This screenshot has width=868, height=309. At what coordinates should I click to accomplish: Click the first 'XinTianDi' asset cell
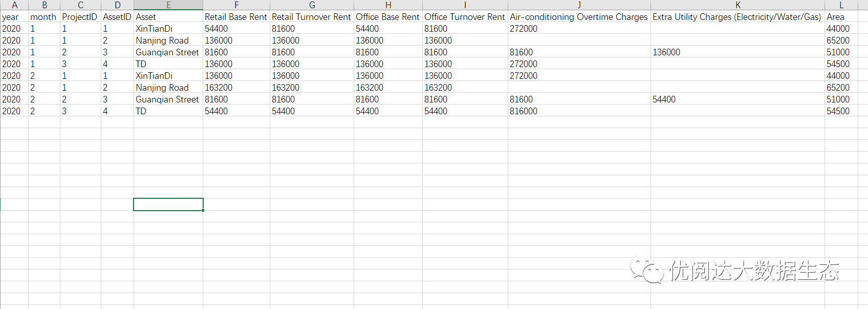[x=168, y=29]
